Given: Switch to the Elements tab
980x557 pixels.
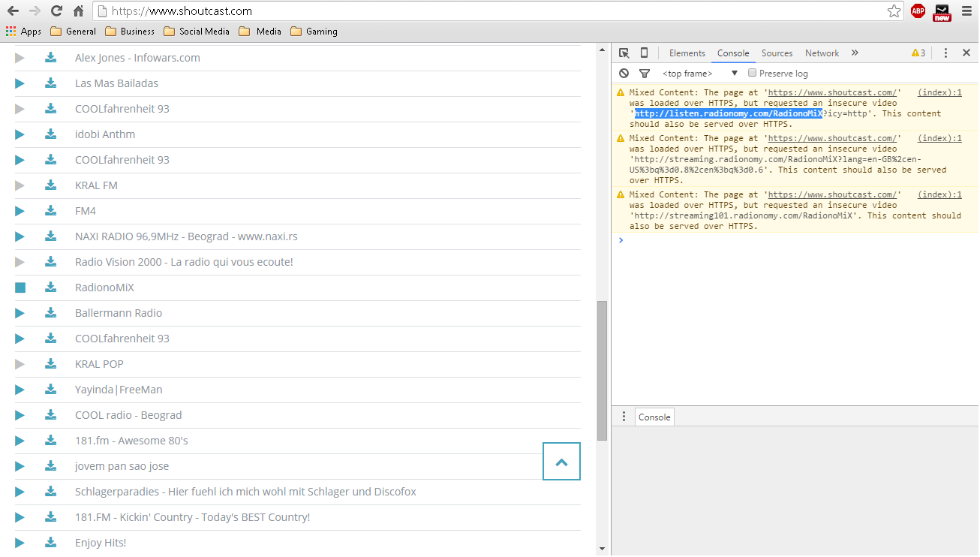Looking at the screenshot, I should click(687, 53).
